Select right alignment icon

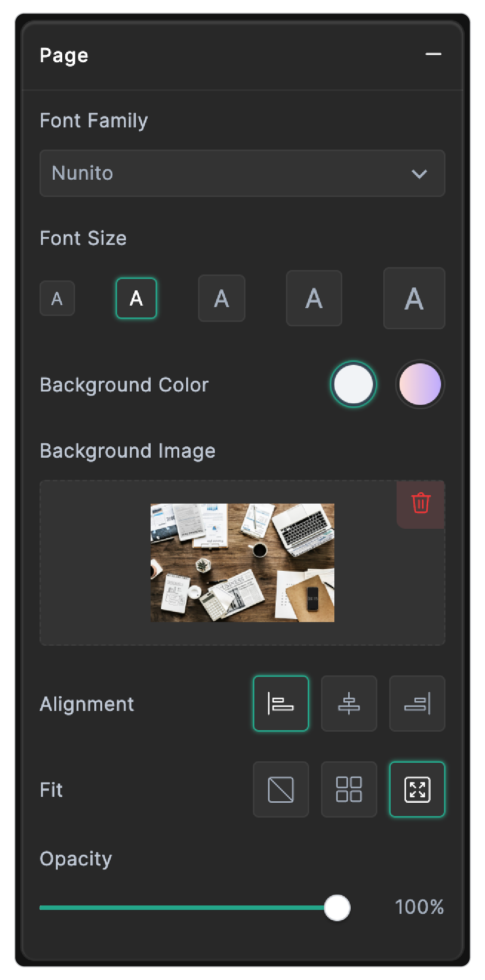[417, 704]
